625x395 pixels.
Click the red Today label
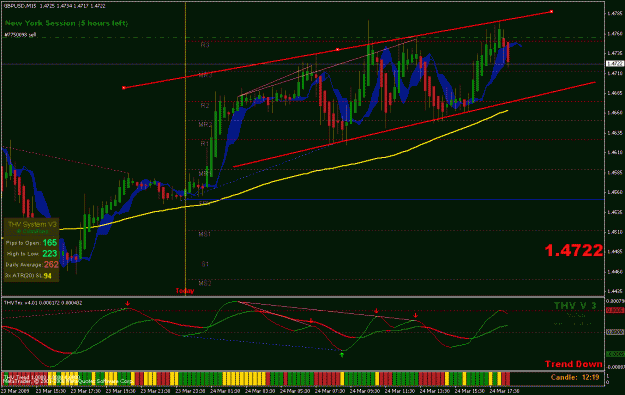point(185,291)
